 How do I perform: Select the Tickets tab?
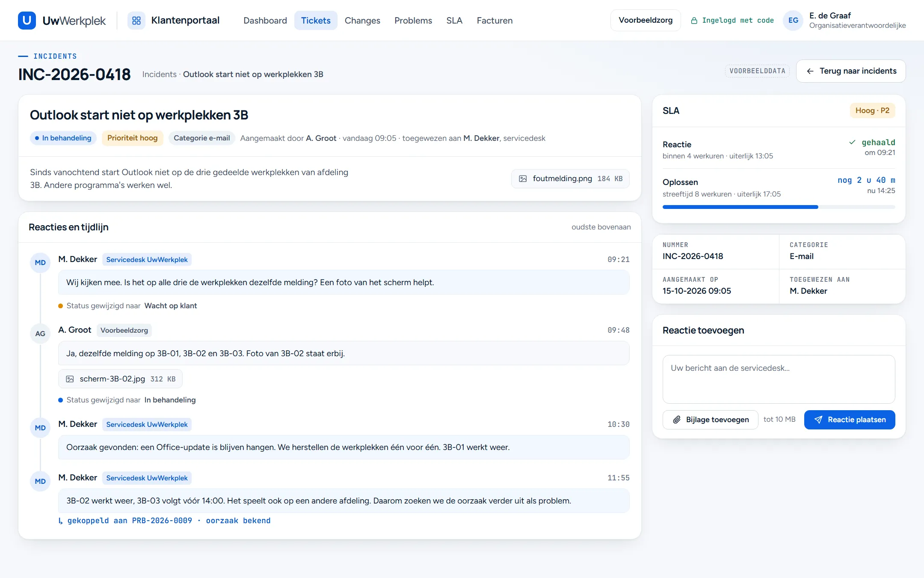pos(316,21)
